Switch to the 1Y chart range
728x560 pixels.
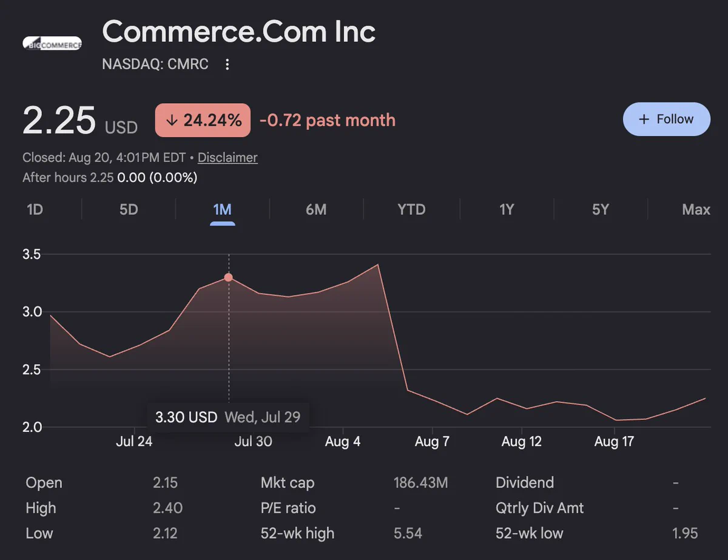point(507,210)
